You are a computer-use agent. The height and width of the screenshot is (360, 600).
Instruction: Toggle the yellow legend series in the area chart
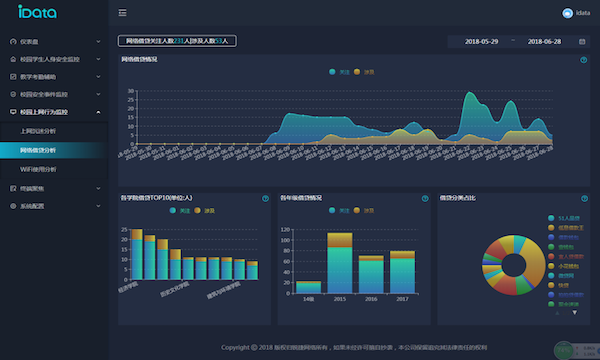(364, 72)
